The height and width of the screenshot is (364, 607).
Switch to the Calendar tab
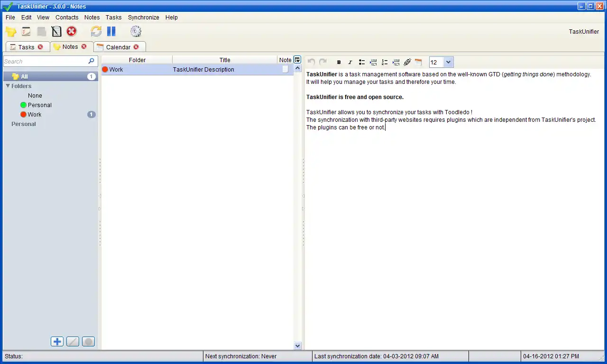pyautogui.click(x=119, y=47)
